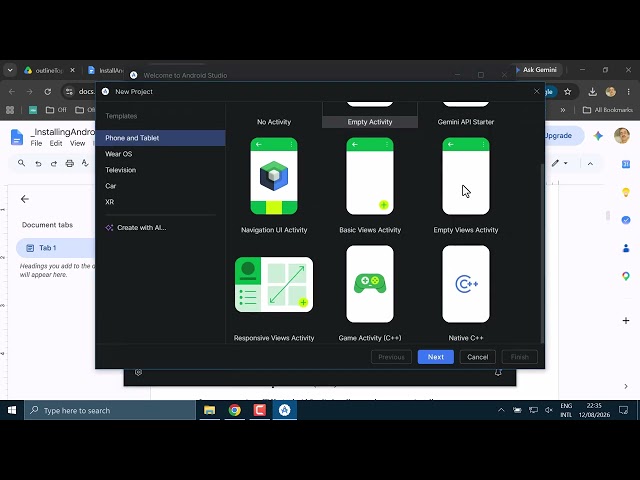Open Docs File menu
This screenshot has height=480, width=640.
(x=36, y=143)
